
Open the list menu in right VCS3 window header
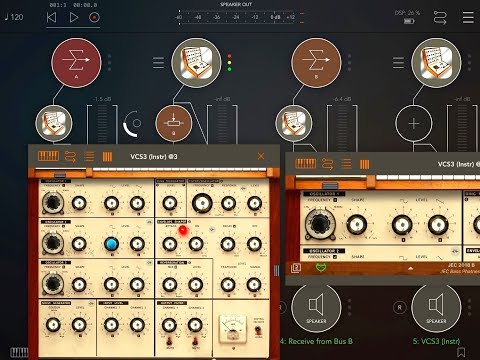tap(346, 164)
